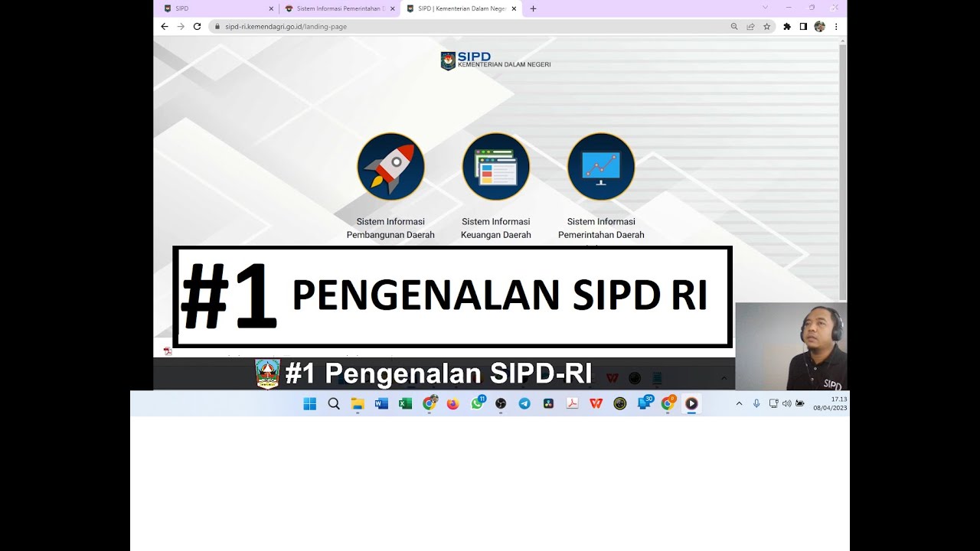Click the page vertical scrollbar

tap(843, 172)
